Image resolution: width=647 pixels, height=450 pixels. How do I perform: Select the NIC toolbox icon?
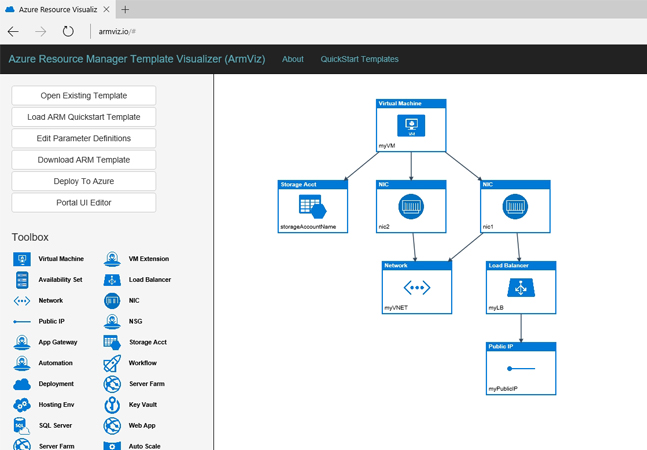click(x=112, y=301)
